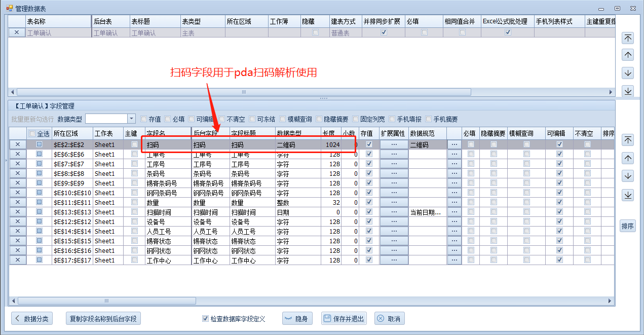Viewport: 644px width, 335px height.
Task: Delete the 扫描时间 field row with X
Action: tap(18, 212)
